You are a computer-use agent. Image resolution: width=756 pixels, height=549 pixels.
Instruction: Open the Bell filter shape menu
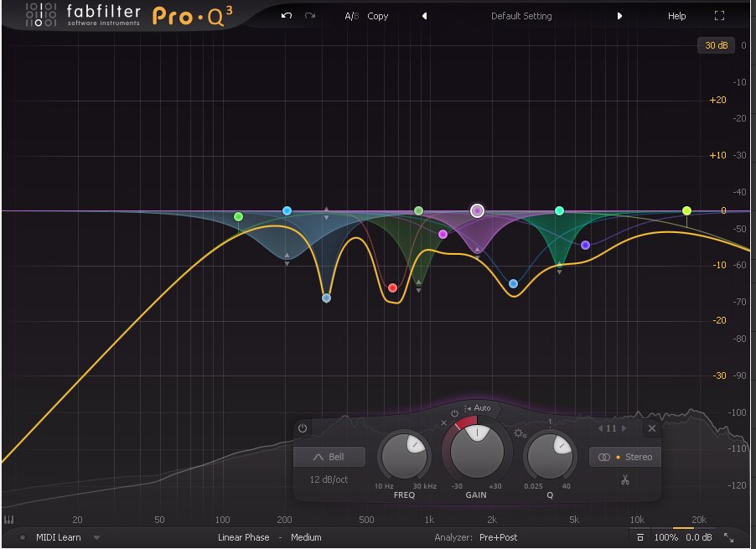329,457
